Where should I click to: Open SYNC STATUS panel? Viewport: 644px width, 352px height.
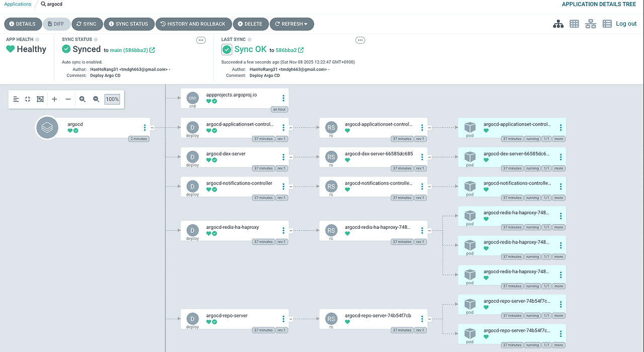pyautogui.click(x=129, y=24)
